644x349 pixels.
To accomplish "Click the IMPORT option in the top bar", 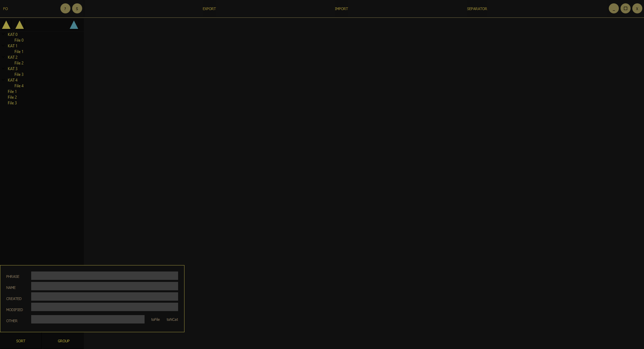I will (x=341, y=9).
